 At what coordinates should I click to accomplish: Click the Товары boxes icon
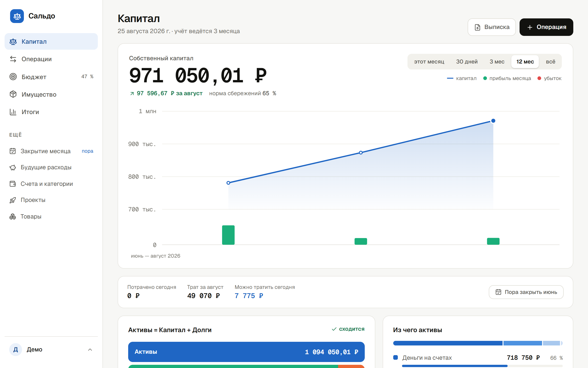(x=13, y=216)
